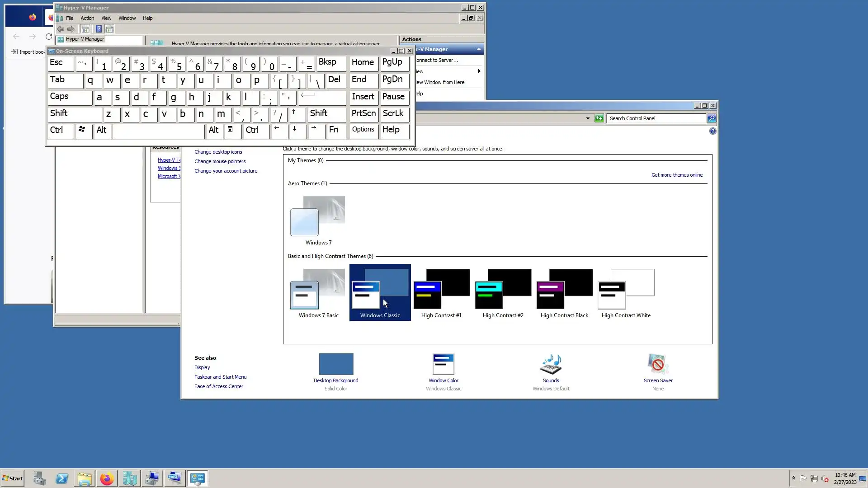Collapse the Hyper-V Manager actions section
Viewport: 868px width, 488px height.
coord(479,49)
